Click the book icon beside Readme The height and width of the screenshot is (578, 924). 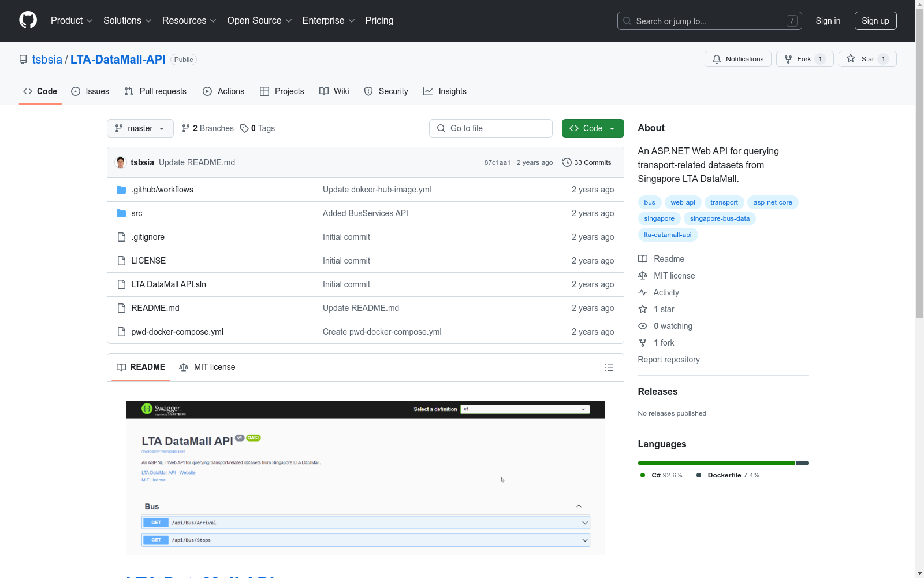point(643,259)
